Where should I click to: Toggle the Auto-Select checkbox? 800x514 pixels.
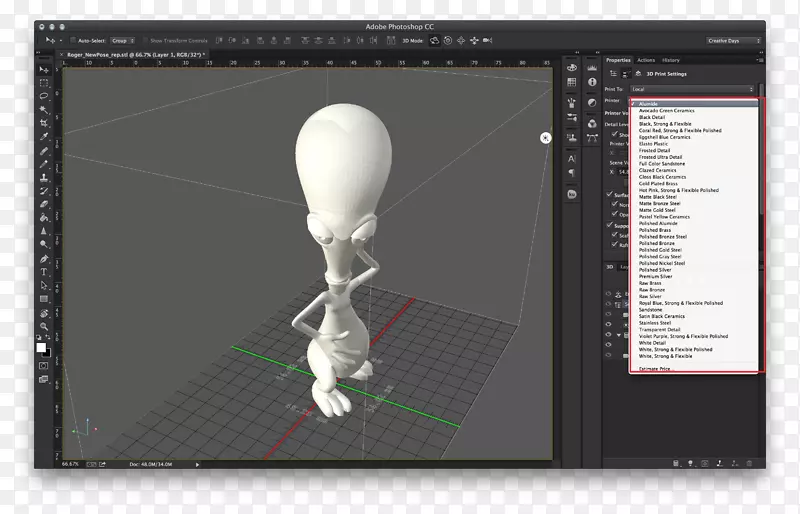click(74, 40)
